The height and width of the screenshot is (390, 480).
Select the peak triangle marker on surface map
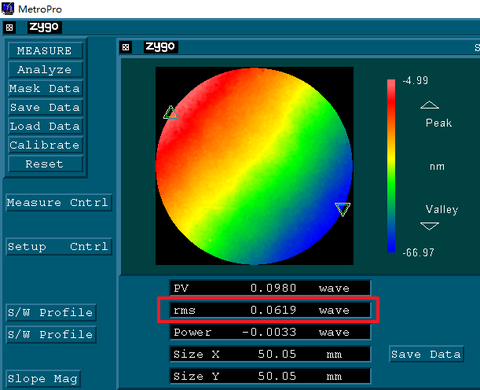[x=171, y=113]
